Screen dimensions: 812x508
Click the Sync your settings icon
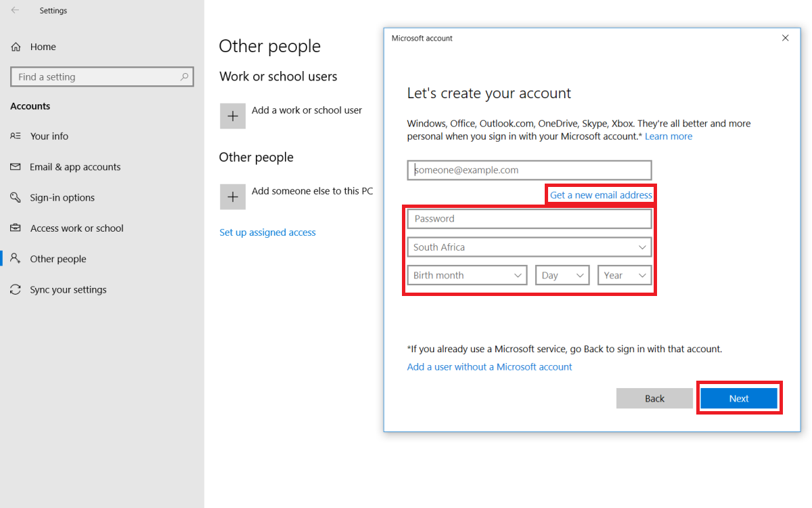16,290
